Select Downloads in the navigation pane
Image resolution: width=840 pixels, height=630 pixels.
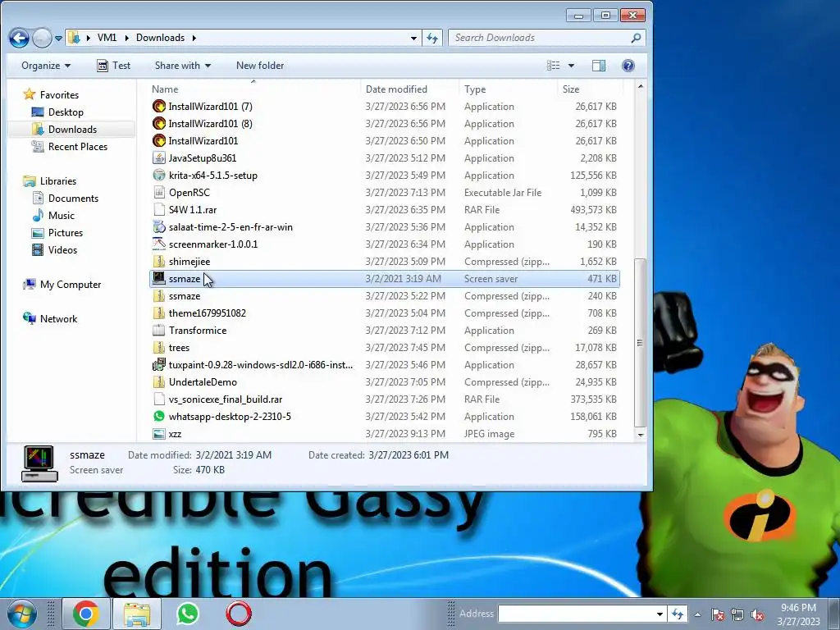click(x=65, y=129)
